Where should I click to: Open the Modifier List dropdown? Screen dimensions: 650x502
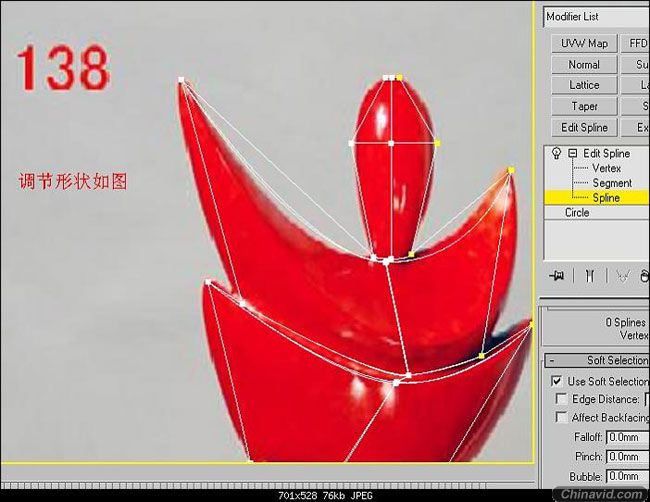pyautogui.click(x=596, y=17)
